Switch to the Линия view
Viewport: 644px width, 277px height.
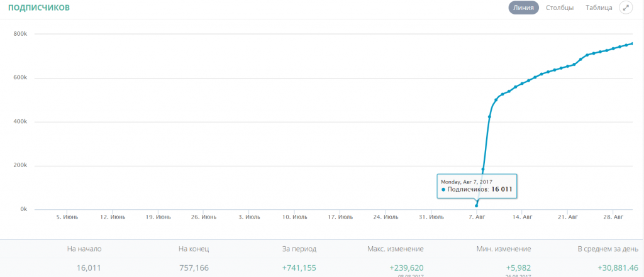523,8
